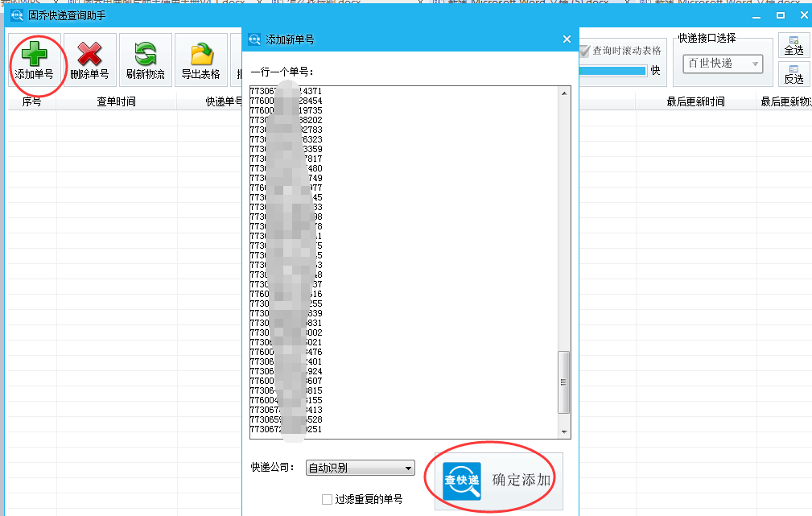Click the 序号 column header

click(x=31, y=102)
